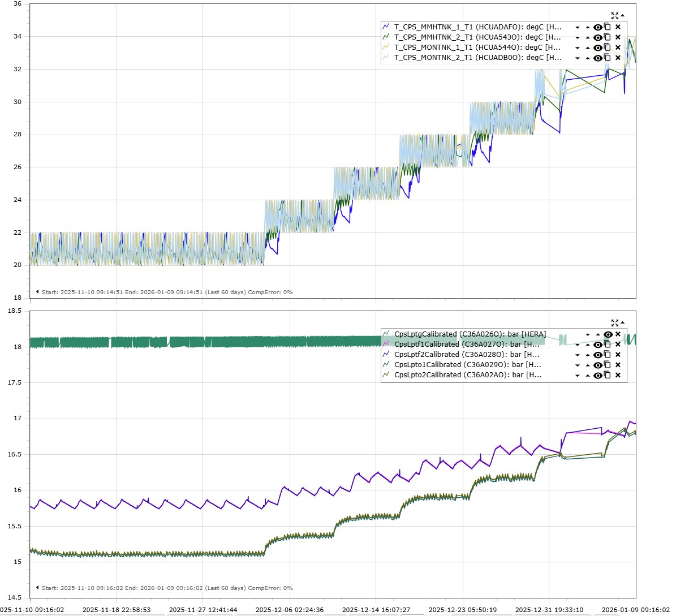Click magenta line swatch of CpsLptf1Calibrated
Screen dimensions: 676x616
click(386, 344)
